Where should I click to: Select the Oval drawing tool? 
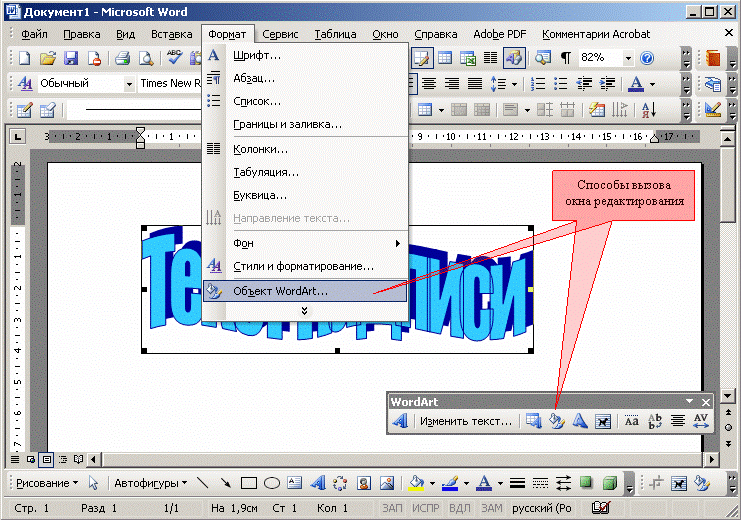point(272,483)
